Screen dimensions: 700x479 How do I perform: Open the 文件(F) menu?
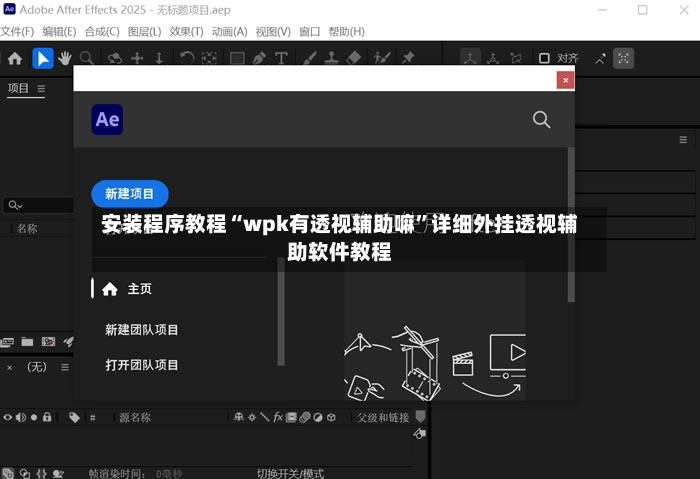(17, 32)
